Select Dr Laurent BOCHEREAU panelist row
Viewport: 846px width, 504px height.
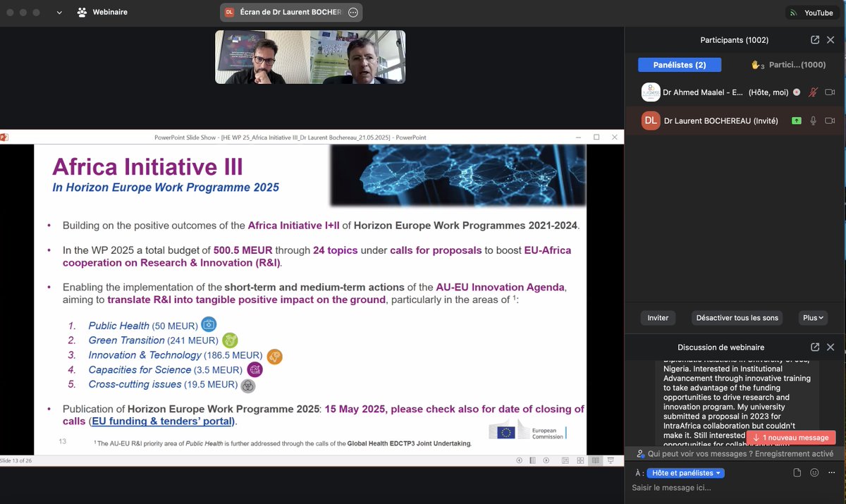[735, 121]
